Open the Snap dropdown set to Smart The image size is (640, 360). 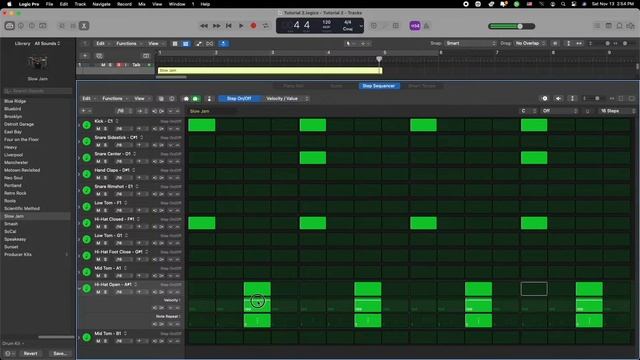[x=470, y=43]
